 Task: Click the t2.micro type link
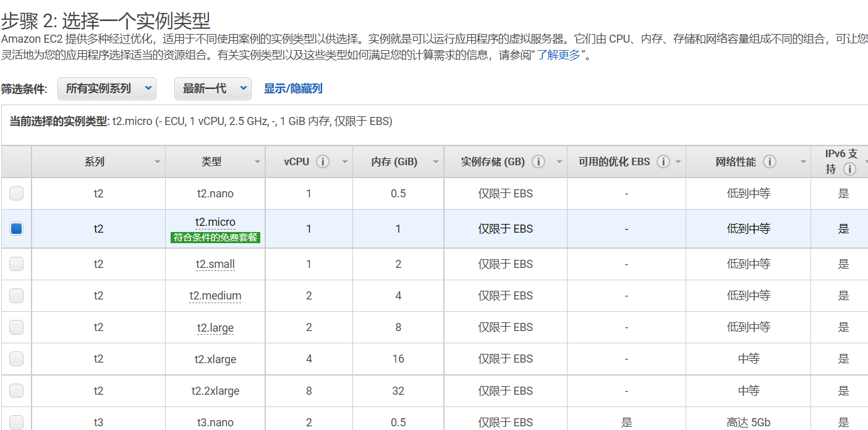click(x=215, y=222)
